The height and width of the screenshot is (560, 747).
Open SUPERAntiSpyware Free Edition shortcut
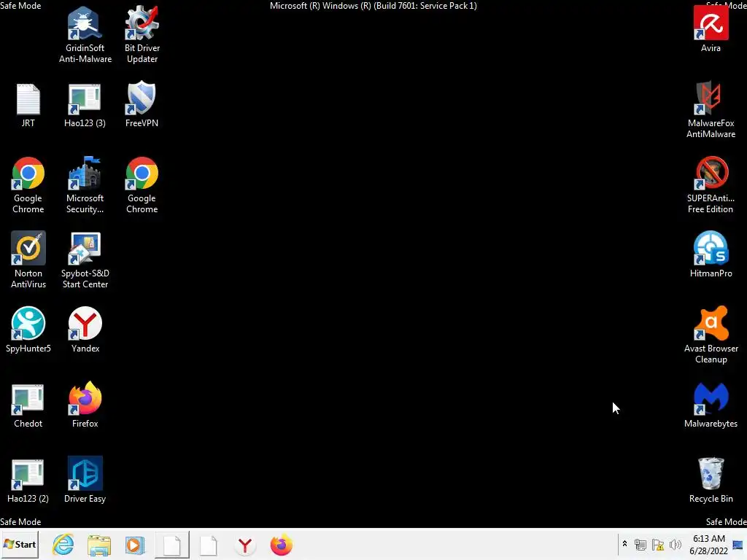(x=711, y=184)
